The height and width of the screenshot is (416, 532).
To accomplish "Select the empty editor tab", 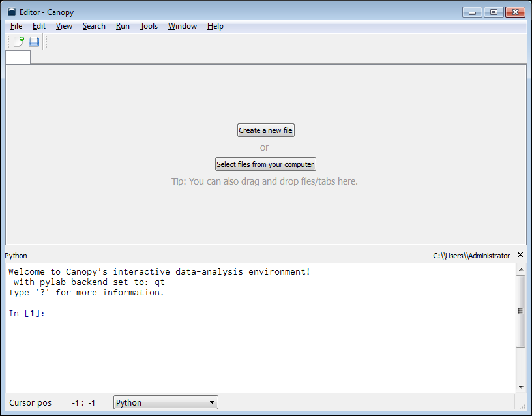I will [18, 57].
